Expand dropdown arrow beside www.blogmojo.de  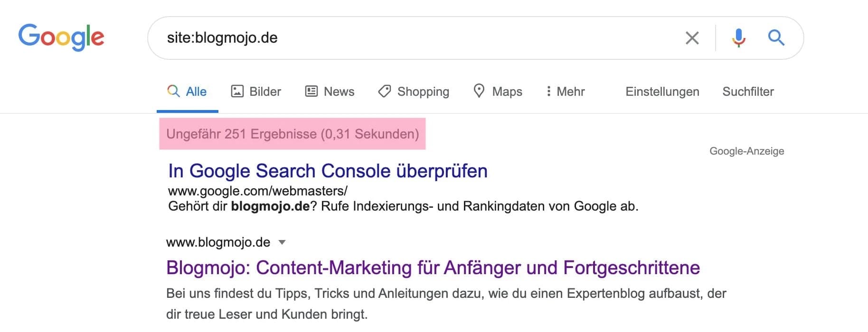click(282, 242)
